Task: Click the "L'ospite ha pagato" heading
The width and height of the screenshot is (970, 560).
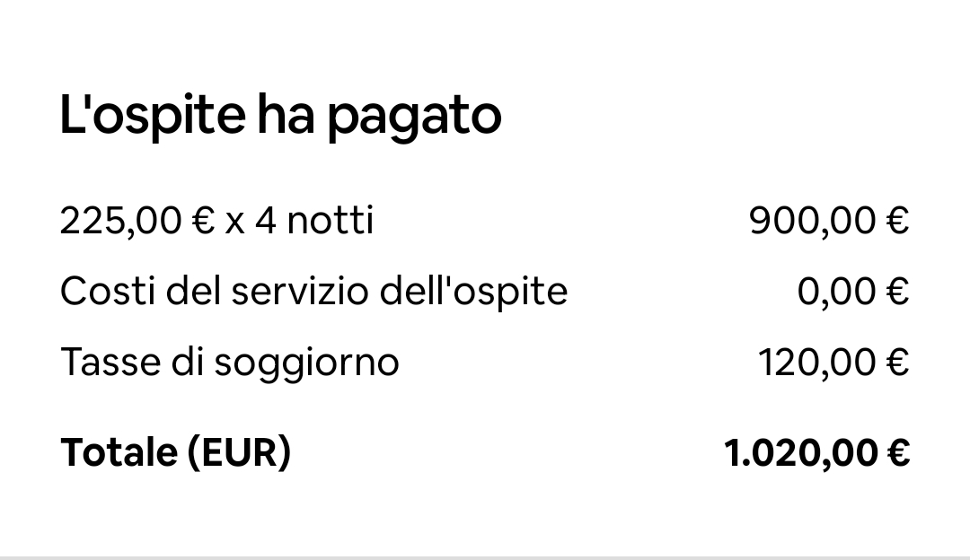Action: tap(280, 116)
